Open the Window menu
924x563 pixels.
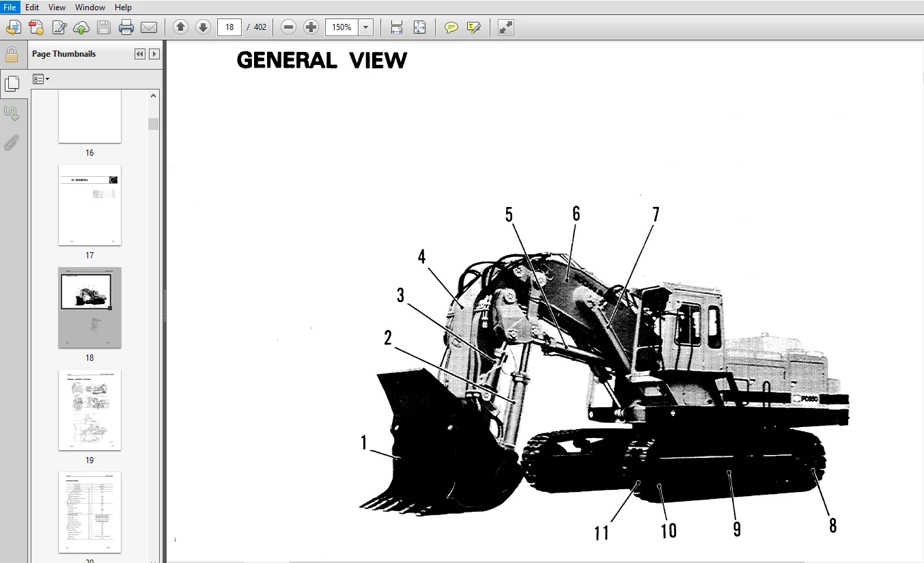tap(90, 7)
